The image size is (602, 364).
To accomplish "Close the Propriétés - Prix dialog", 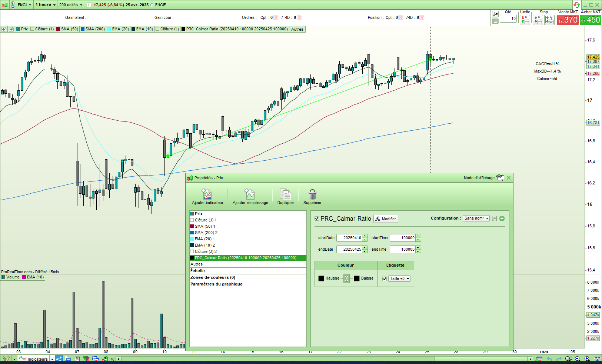I will pyautogui.click(x=509, y=178).
